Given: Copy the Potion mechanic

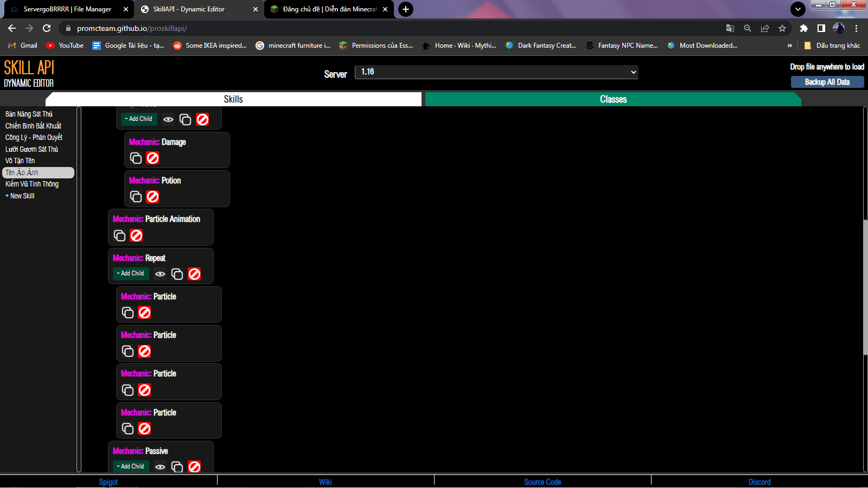Looking at the screenshot, I should [136, 196].
